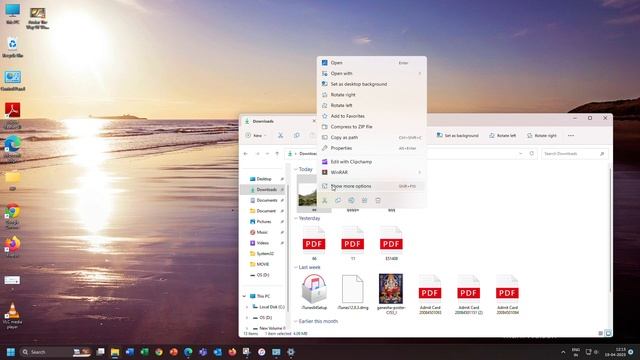The image size is (640, 360).
Task: Open address bar history dropdown
Action: coord(520,153)
